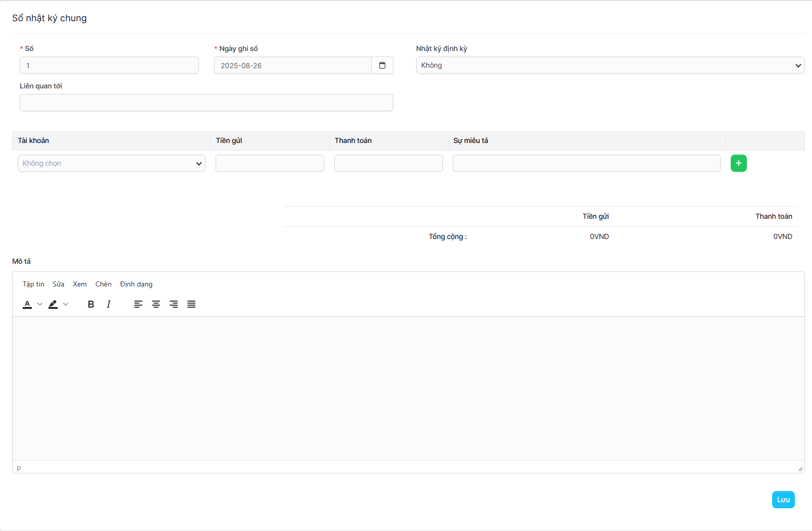Apply highlight background color marker icon
Image resolution: width=812 pixels, height=531 pixels.
point(53,304)
